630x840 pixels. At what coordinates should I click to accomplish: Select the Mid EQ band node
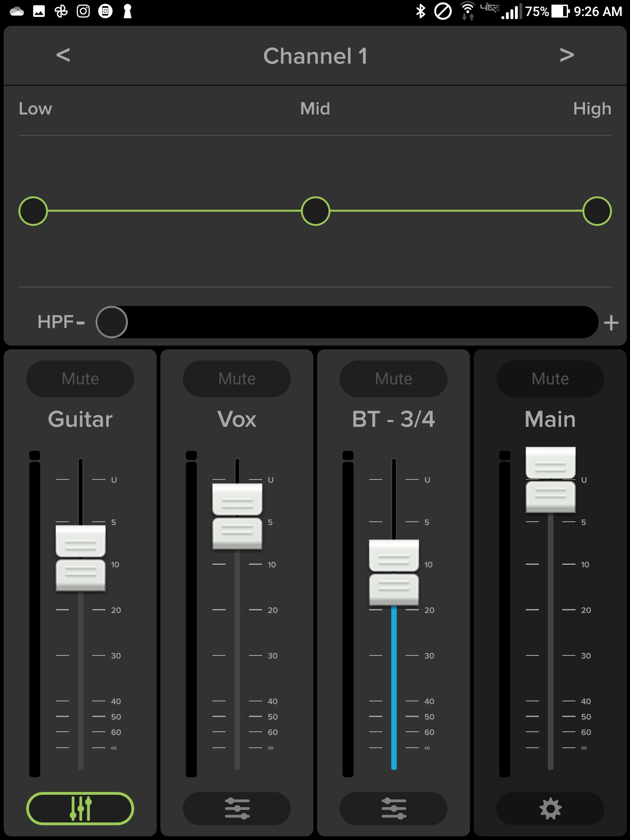(x=315, y=211)
